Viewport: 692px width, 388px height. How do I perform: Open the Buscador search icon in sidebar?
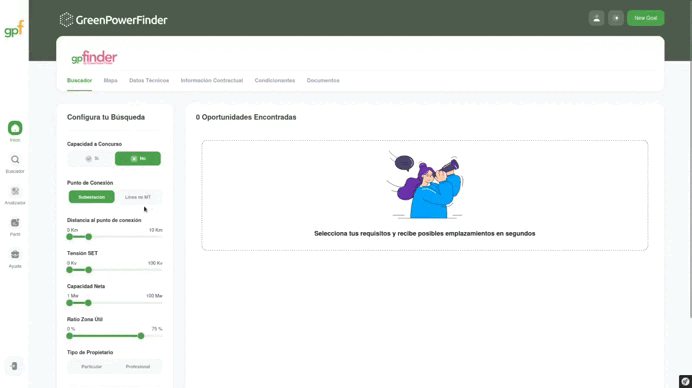pos(15,159)
